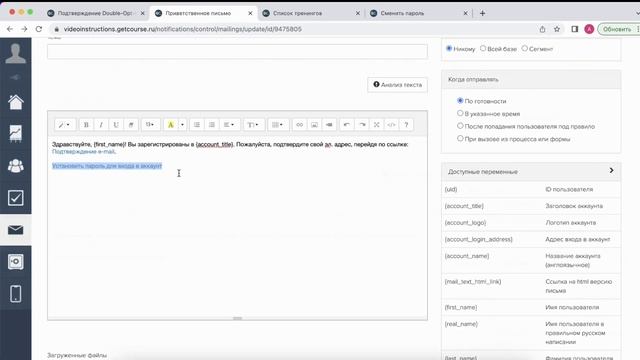This screenshot has height=360, width=640.
Task: Collapse the 'Доступные переменные' panel chevron
Action: [x=611, y=171]
